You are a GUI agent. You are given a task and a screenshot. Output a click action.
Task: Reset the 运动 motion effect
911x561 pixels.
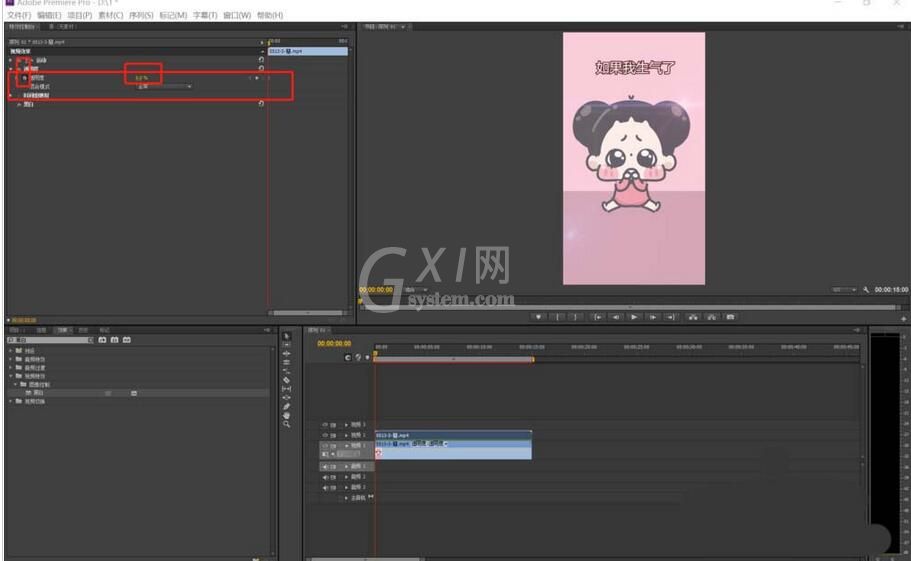pos(261,60)
